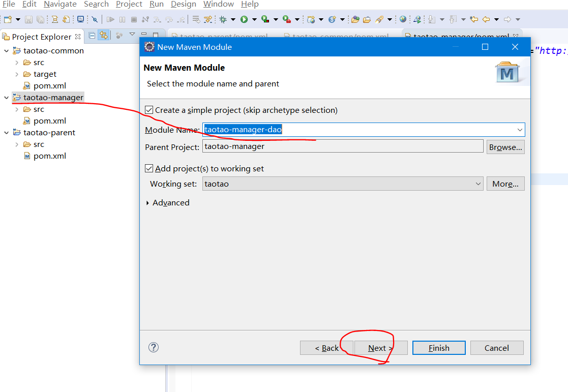Image resolution: width=568 pixels, height=392 pixels.
Task: Click the Parent Project text field
Action: pos(343,146)
